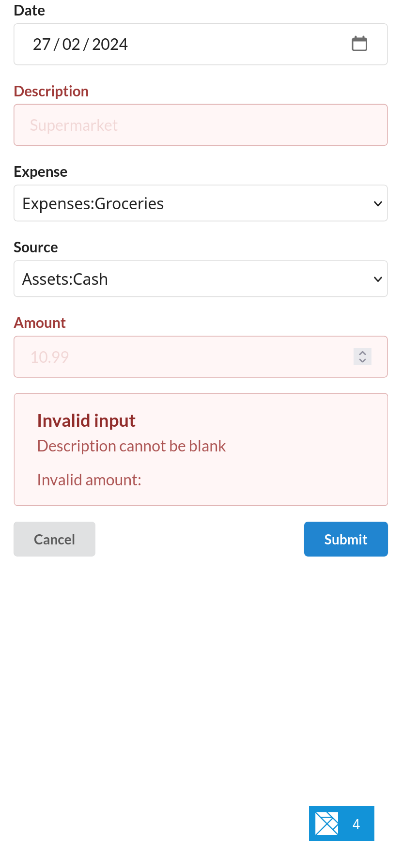The width and height of the screenshot is (402, 868).
Task: Focus the Supermarket description field
Action: [x=194, y=124]
